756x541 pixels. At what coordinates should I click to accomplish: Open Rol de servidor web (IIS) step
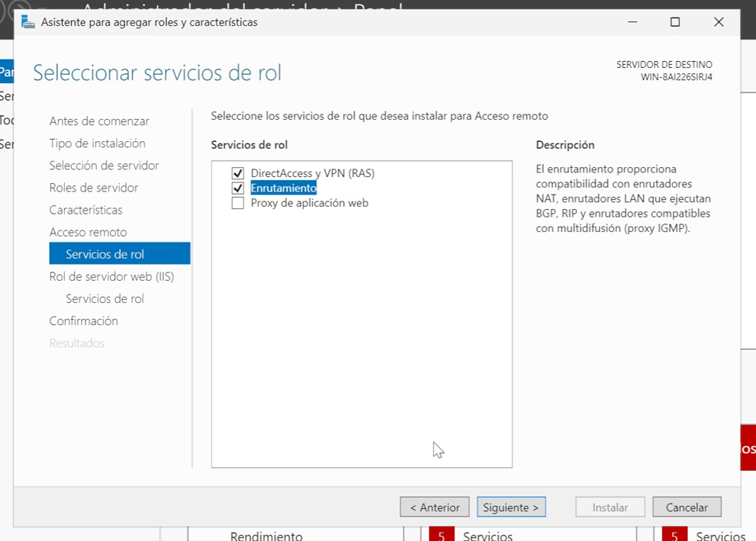[x=111, y=276]
